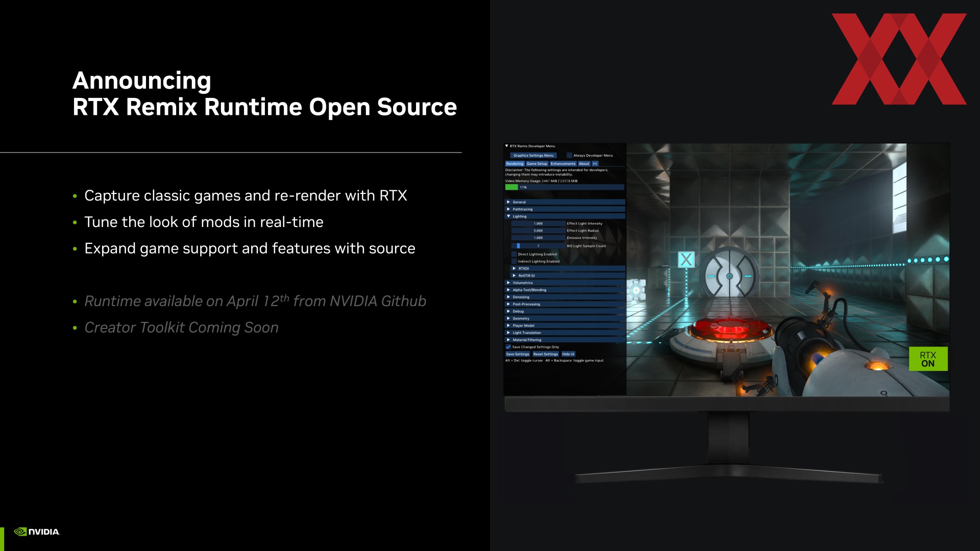Screen dimensions: 980x551
Task: Click the 'Creator Toolkit Coming Soon' text
Action: 181,328
